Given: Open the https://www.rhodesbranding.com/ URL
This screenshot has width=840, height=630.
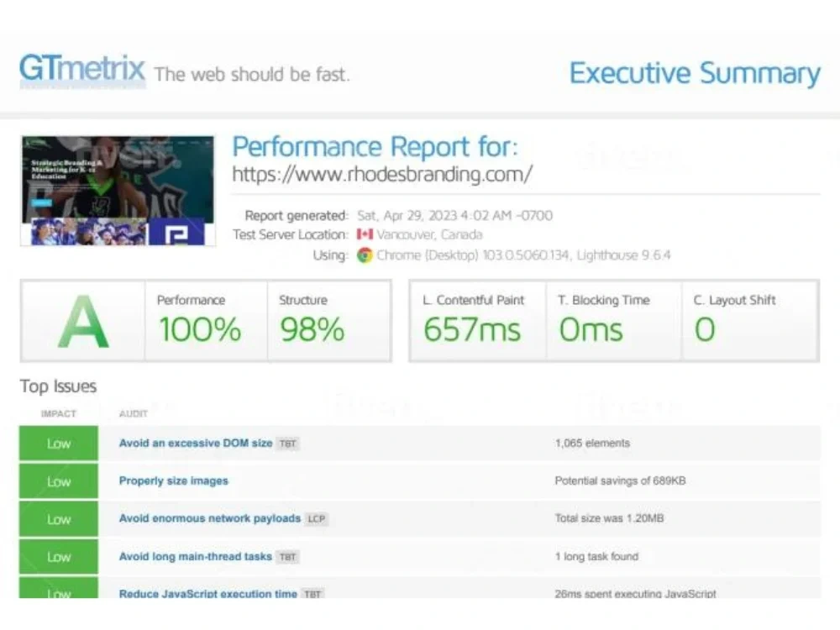Looking at the screenshot, I should pos(382,174).
